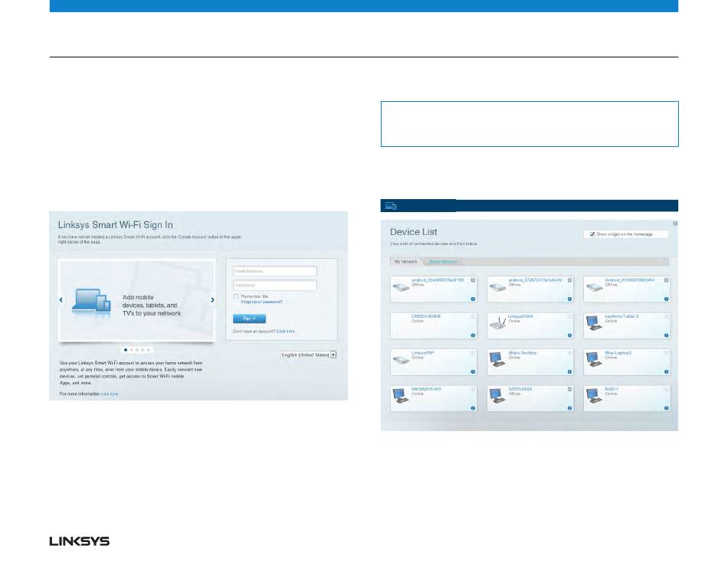This screenshot has width=728, height=562.
Task: Remove offline android_22a device from list
Action: tap(473, 280)
